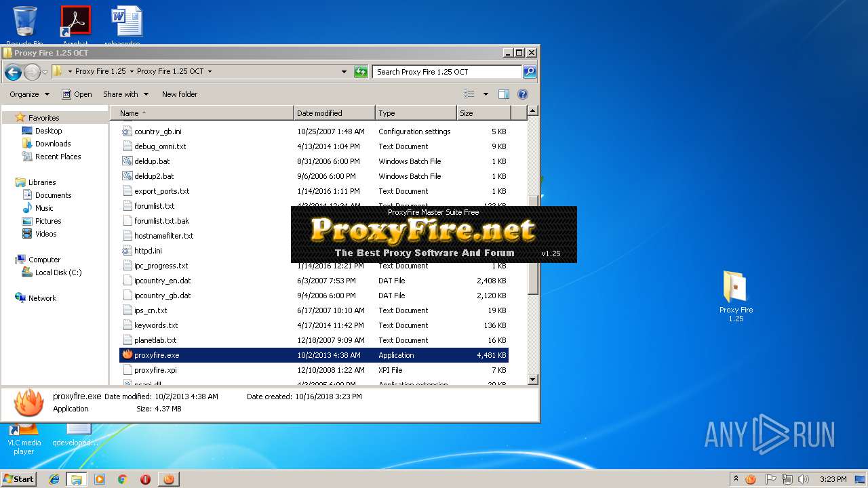
Task: Click the volume speaker tray icon
Action: click(x=804, y=479)
